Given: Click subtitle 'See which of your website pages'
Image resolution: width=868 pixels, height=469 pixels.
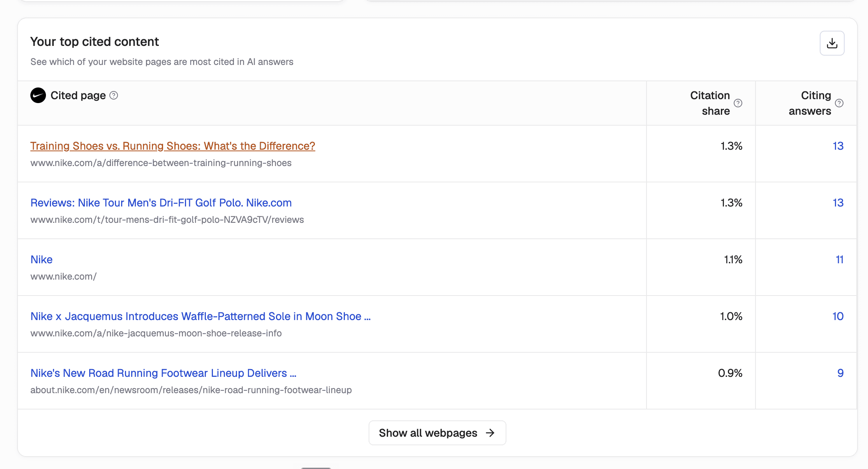Looking at the screenshot, I should tap(162, 62).
